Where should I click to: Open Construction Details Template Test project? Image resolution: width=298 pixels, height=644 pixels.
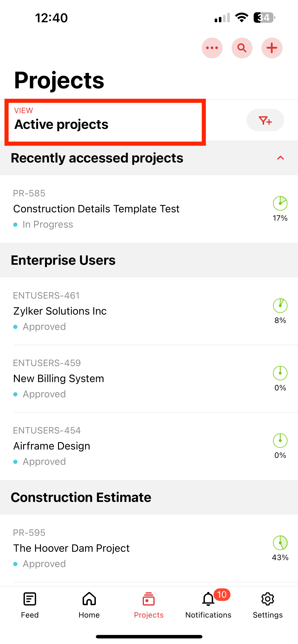coord(96,209)
